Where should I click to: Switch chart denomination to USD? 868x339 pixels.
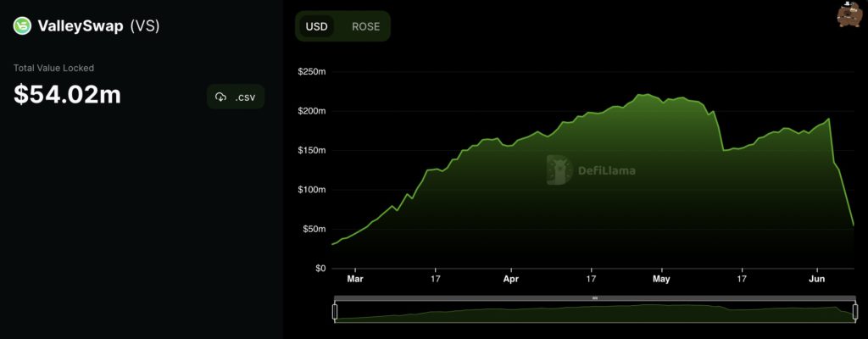click(317, 26)
